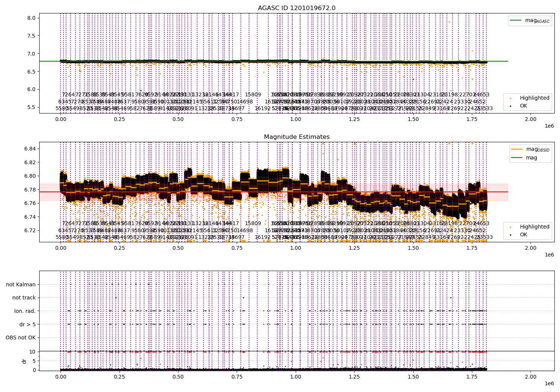Click the '1e6' offset label under bottom plot
Screen dimensions: 560x392
(x=549, y=383)
